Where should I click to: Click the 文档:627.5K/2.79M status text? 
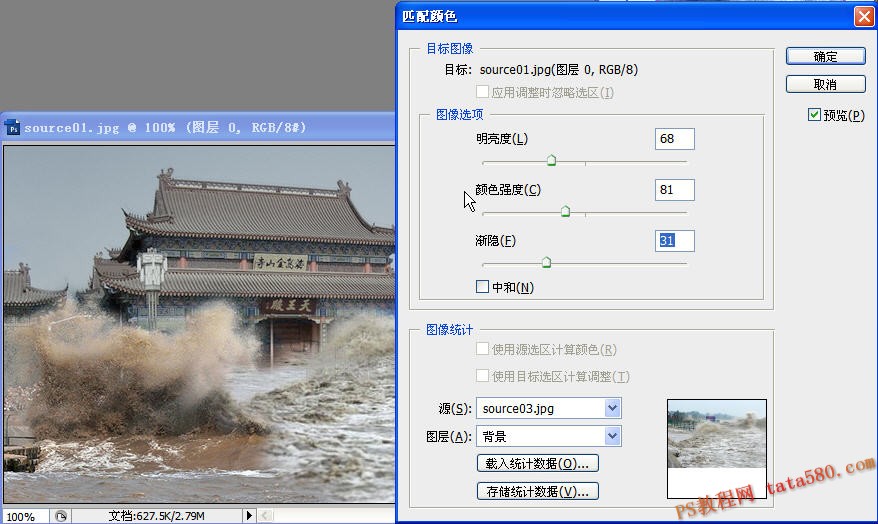pos(156,516)
